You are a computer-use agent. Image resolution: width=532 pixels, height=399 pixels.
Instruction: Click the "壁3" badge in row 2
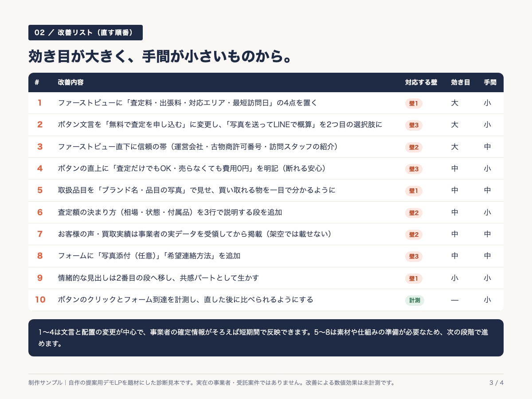[414, 125]
